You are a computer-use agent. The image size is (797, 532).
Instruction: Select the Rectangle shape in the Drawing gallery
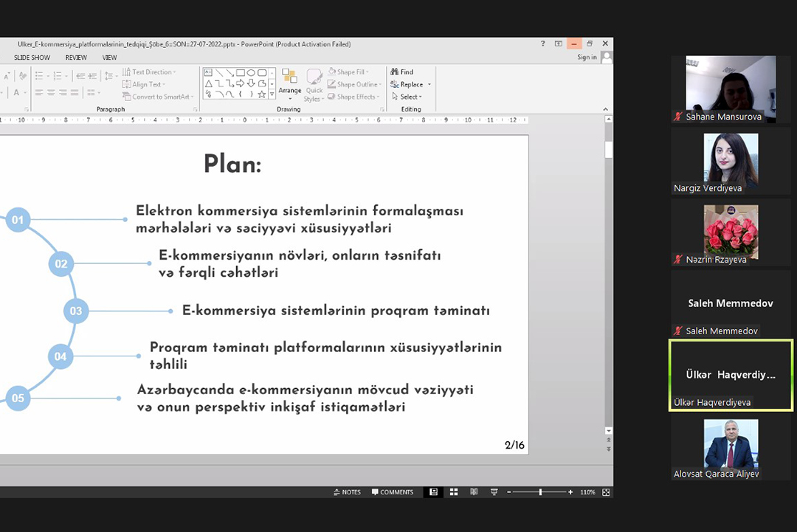point(240,72)
